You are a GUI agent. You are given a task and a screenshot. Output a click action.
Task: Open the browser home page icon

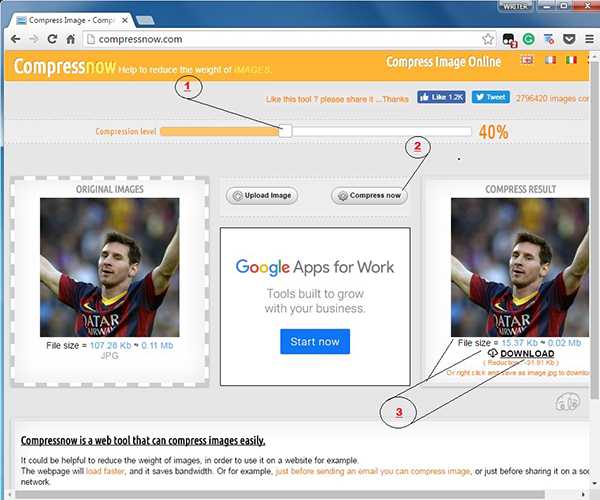pyautogui.click(x=70, y=39)
